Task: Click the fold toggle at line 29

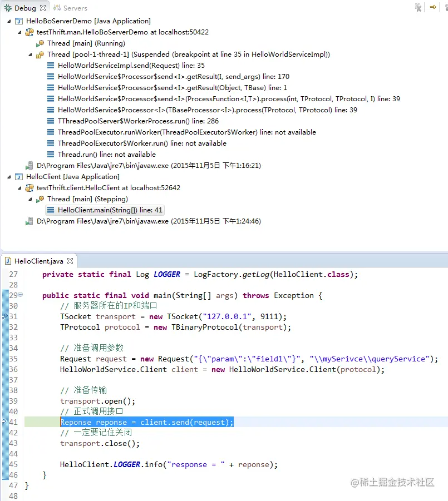Action: point(21,295)
